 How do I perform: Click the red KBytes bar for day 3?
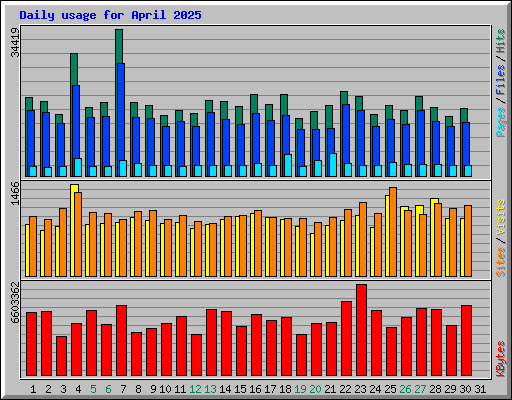61,356
